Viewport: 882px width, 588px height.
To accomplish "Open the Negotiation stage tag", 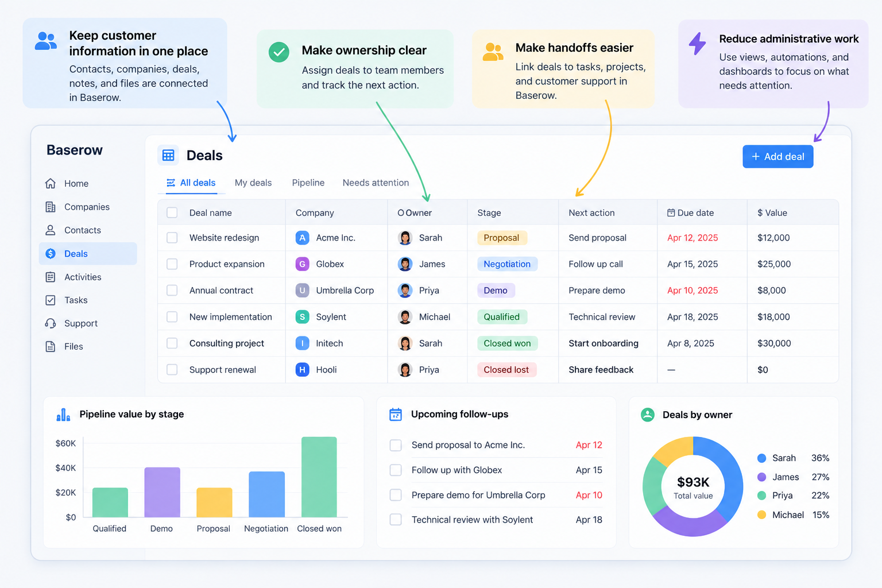I will click(x=507, y=264).
